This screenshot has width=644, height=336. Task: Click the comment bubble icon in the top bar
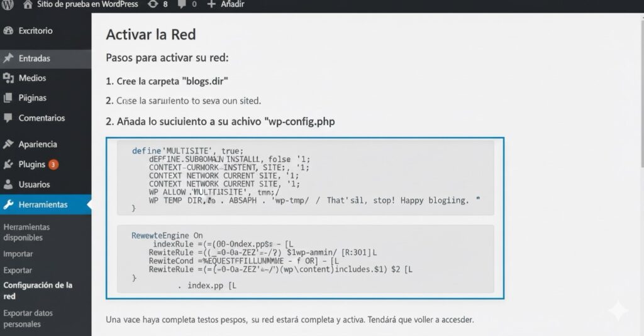[182, 4]
